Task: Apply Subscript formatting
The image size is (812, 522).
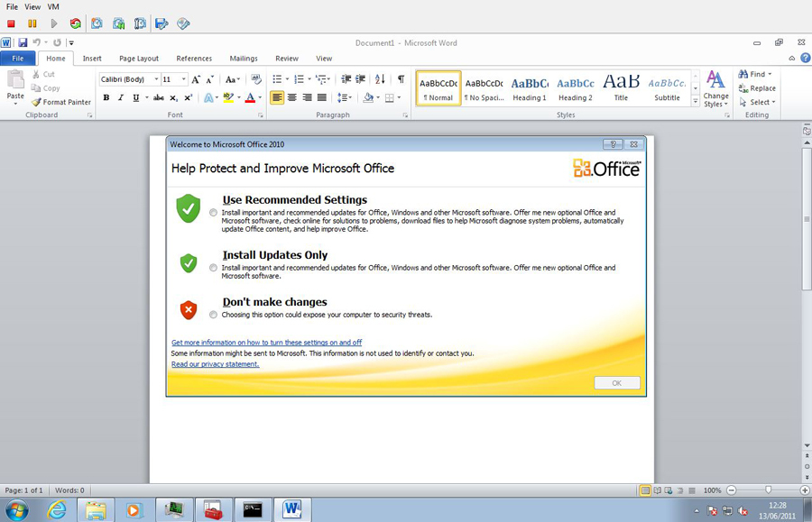Action: 174,97
